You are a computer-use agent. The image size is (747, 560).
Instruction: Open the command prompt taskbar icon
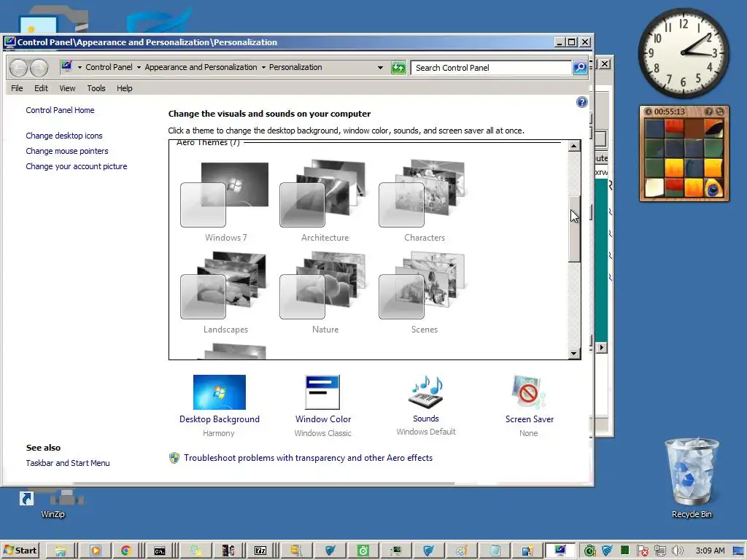(160, 551)
